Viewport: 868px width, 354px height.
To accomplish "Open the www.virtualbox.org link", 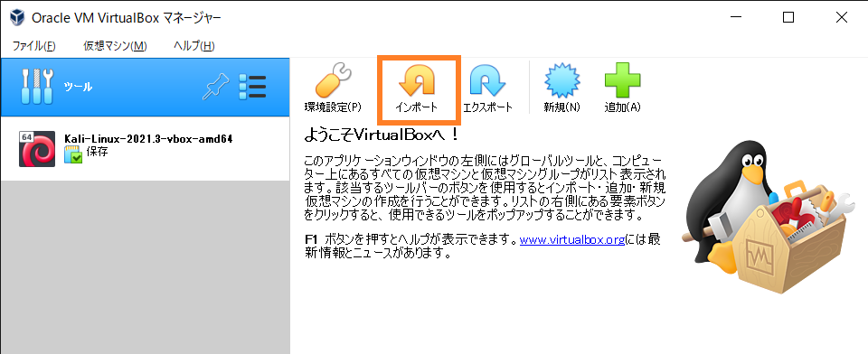I will (x=572, y=240).
